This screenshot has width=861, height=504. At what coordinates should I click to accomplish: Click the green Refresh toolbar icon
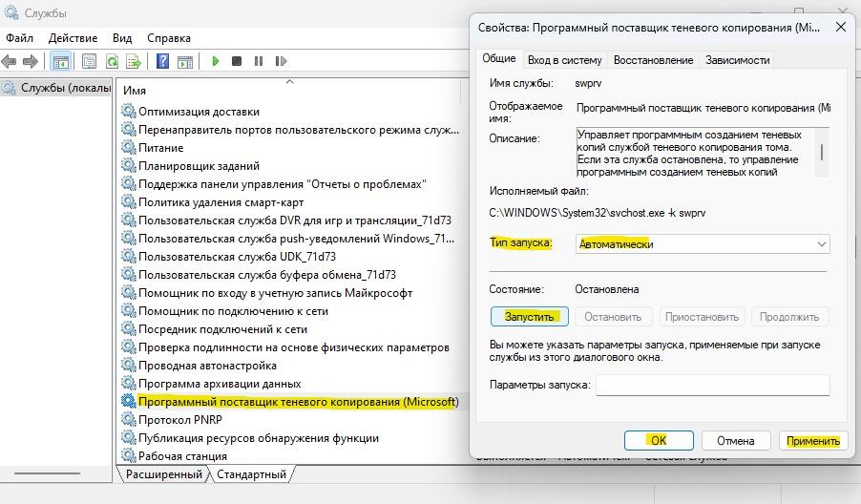pyautogui.click(x=112, y=61)
